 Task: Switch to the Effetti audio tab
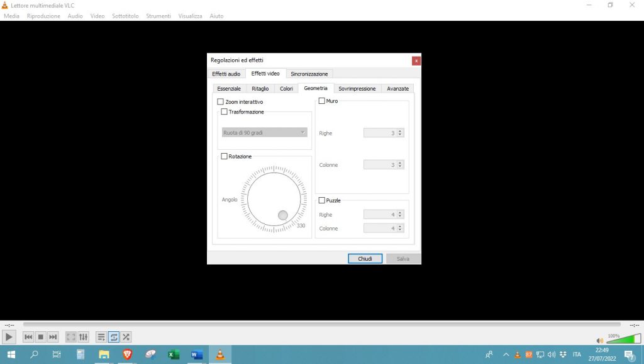[226, 74]
